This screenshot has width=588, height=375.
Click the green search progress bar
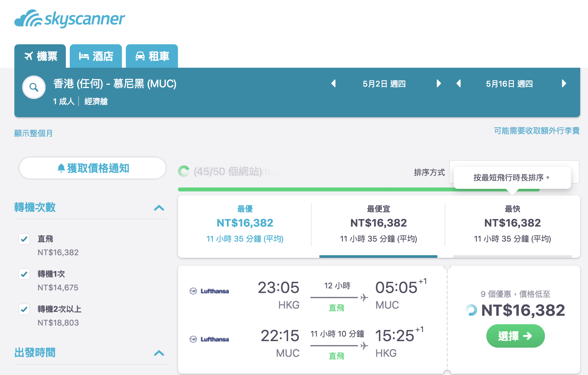coord(359,189)
